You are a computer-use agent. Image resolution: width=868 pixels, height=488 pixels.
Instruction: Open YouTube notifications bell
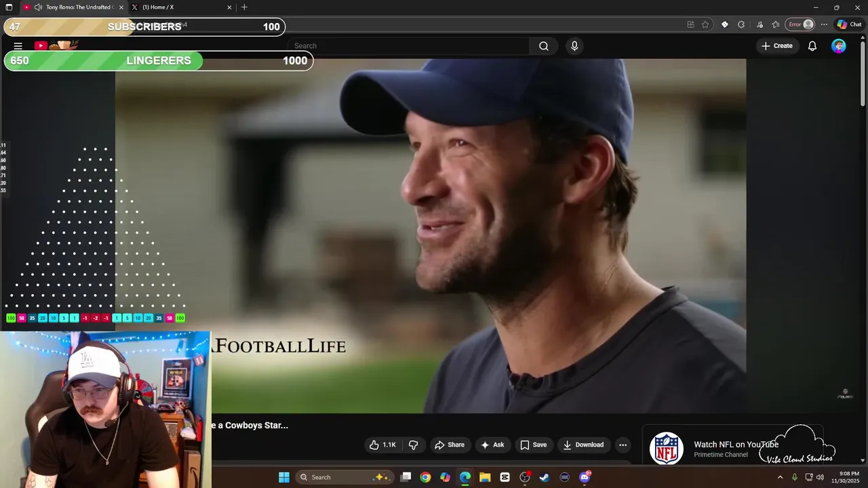pos(812,46)
